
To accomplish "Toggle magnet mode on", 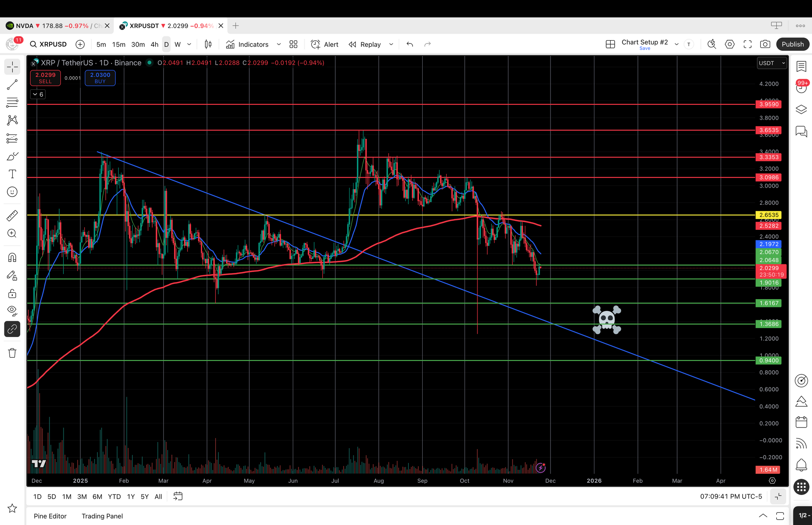I will (12, 257).
